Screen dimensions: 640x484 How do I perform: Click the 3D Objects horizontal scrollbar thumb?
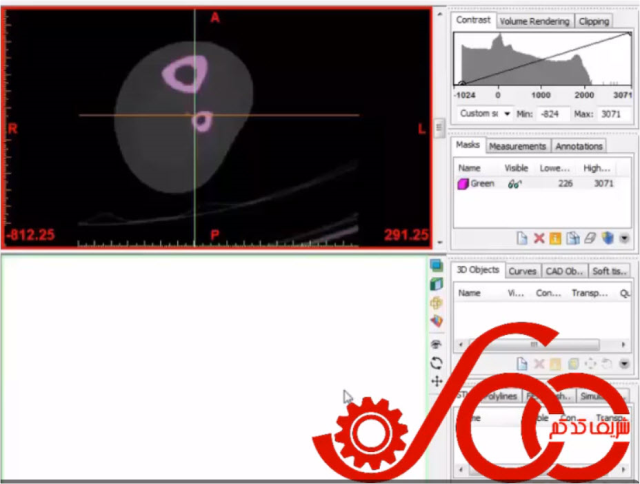(x=534, y=344)
